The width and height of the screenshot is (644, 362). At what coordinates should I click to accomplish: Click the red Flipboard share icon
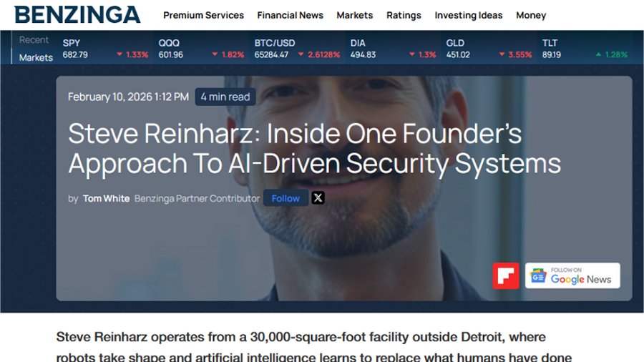tap(506, 276)
